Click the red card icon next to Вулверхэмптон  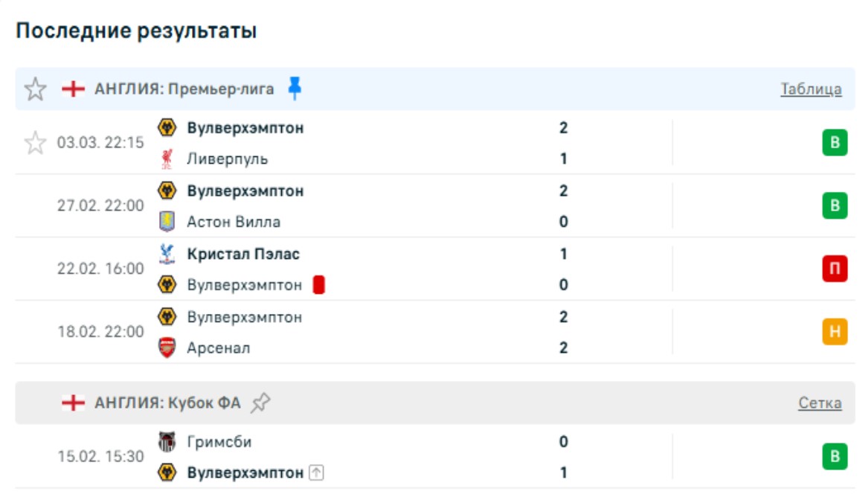318,285
